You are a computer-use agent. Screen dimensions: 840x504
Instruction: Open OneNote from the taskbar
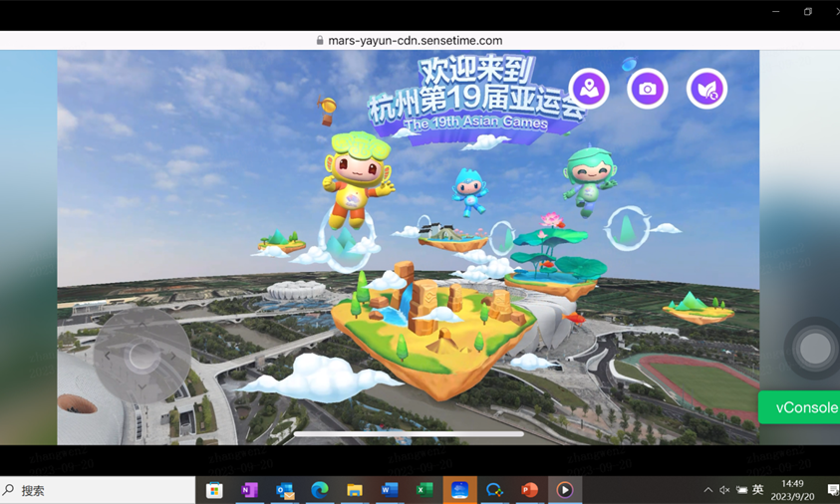click(249, 490)
